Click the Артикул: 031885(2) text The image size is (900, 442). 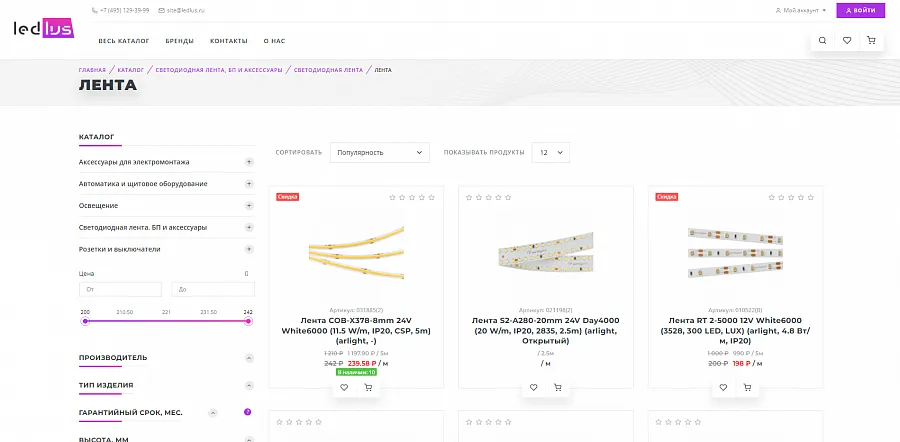click(x=356, y=310)
